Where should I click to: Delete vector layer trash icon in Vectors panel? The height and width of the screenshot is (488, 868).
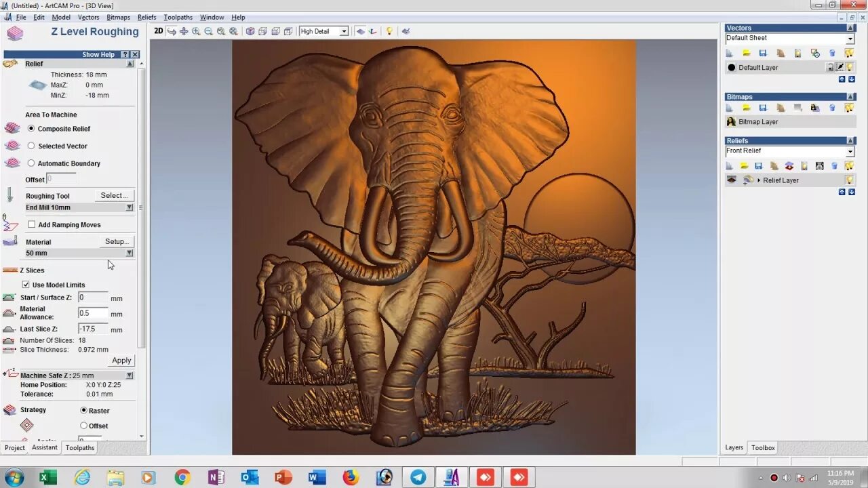click(832, 53)
